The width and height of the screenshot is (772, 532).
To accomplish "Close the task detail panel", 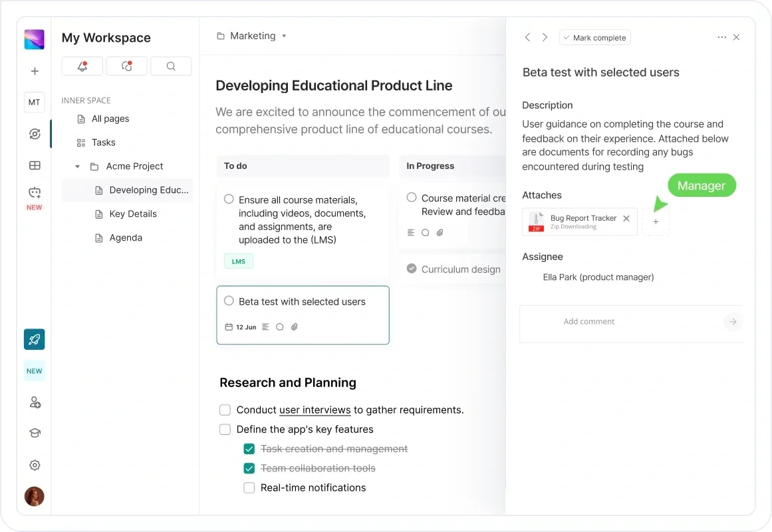I will pos(737,37).
